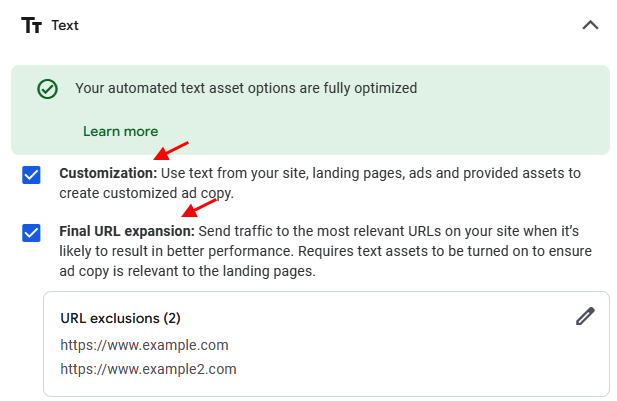The height and width of the screenshot is (401, 617).
Task: Click the red arrow pointing at Customization
Action: 171,151
